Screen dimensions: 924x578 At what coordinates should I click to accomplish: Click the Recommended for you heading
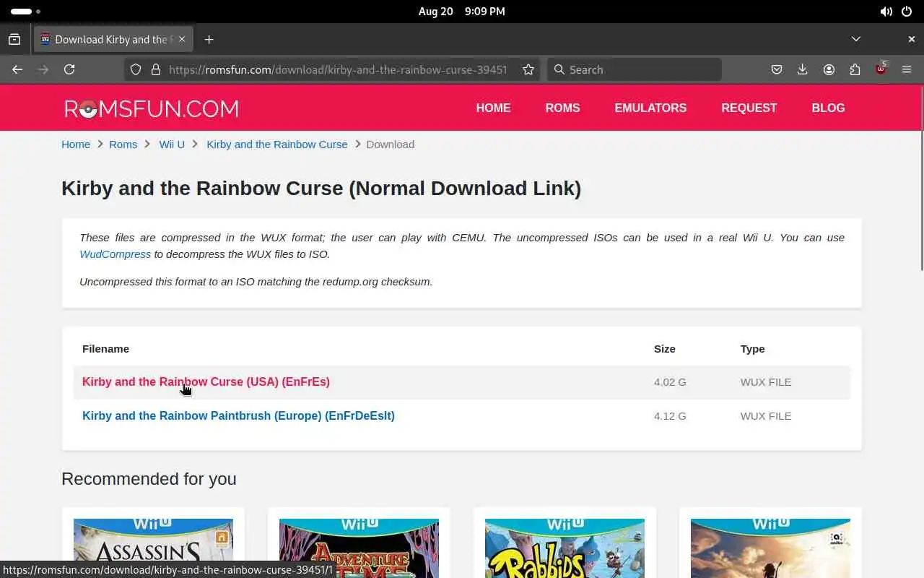coord(149,478)
